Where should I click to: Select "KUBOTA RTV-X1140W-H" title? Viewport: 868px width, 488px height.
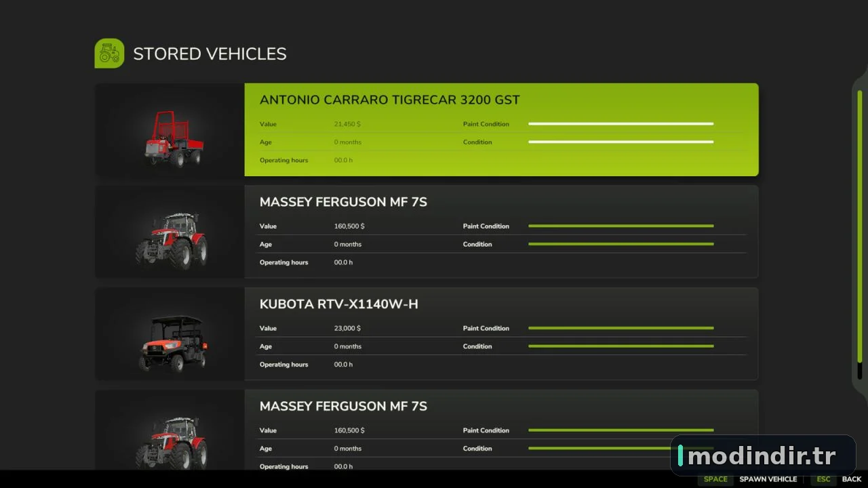point(339,304)
